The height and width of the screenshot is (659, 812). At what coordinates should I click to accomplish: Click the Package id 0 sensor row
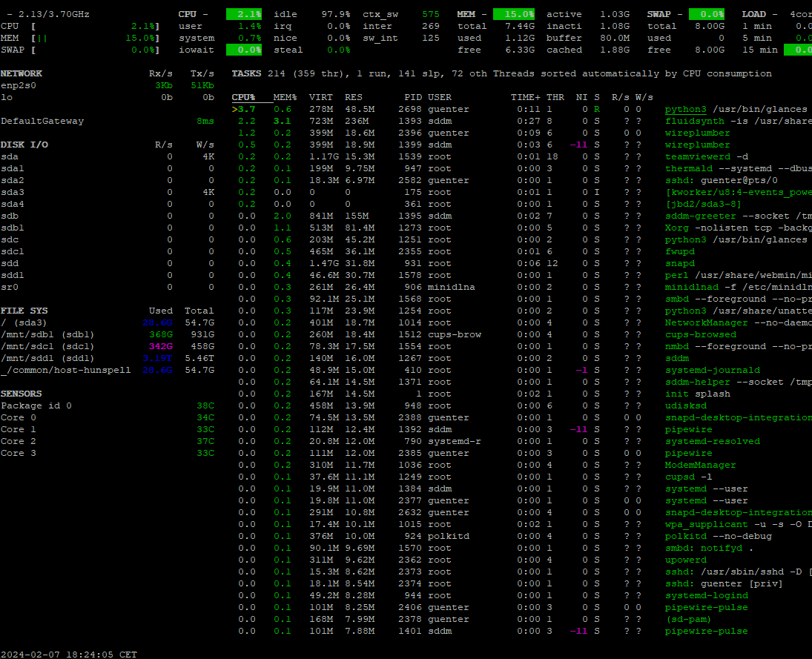tap(108, 405)
